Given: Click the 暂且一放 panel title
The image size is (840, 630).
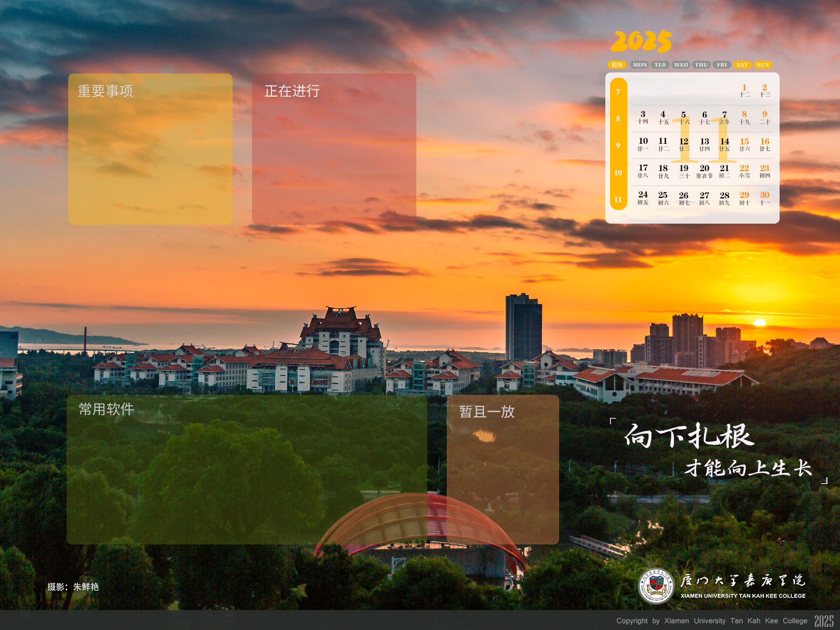Looking at the screenshot, I should tap(487, 412).
